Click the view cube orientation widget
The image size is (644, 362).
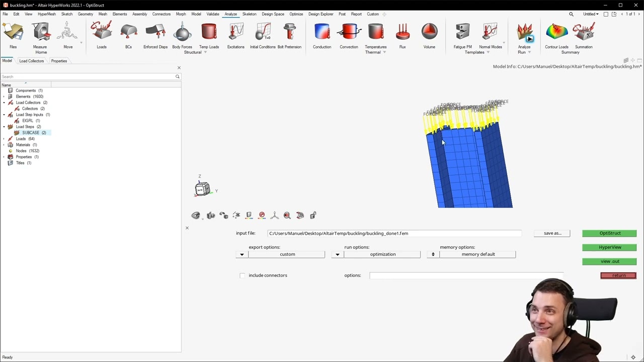(202, 189)
